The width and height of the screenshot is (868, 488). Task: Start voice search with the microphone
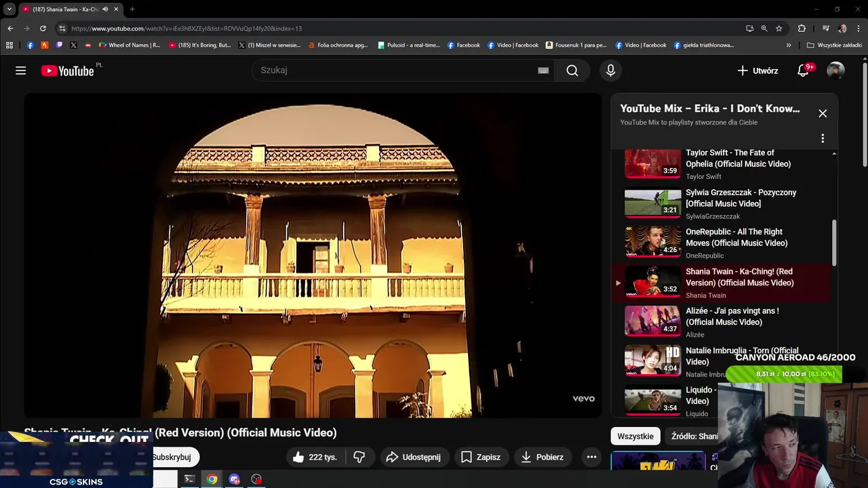(611, 70)
